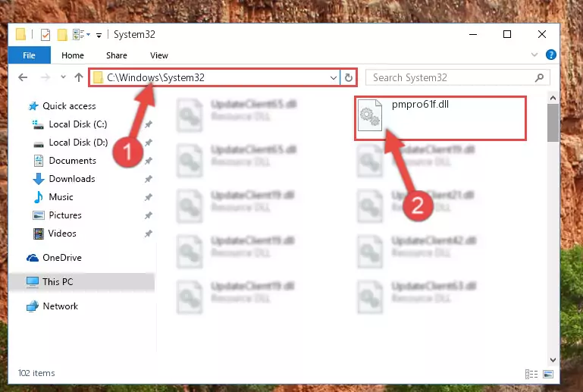Image resolution: width=583 pixels, height=392 pixels.
Task: Click the Downloads blue arrow icon
Action: click(39, 179)
